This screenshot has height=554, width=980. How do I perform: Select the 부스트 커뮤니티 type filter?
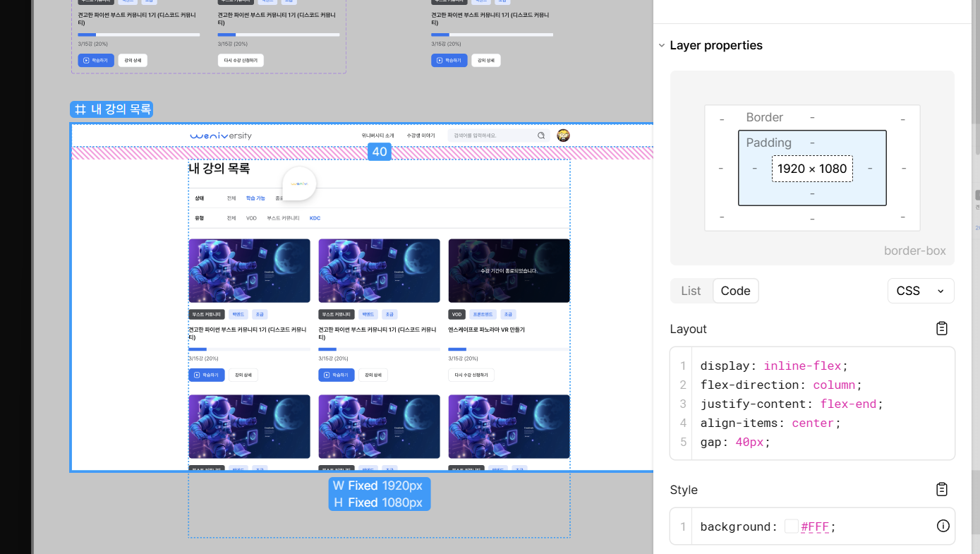[x=283, y=218]
